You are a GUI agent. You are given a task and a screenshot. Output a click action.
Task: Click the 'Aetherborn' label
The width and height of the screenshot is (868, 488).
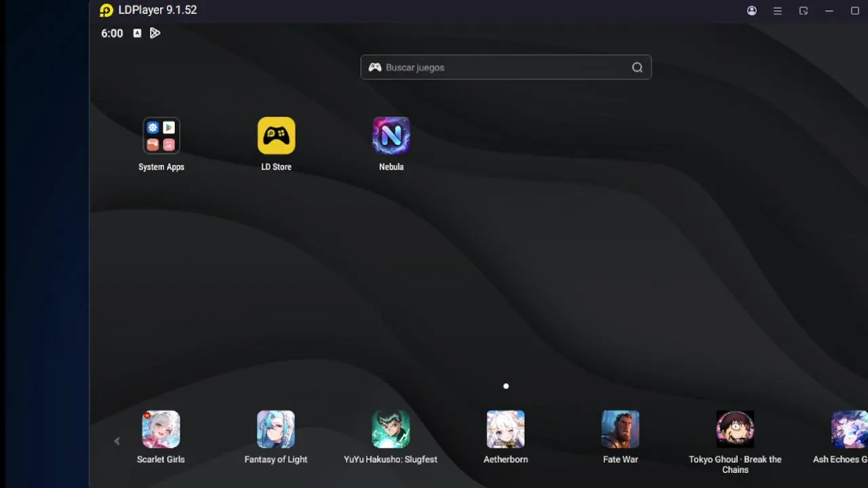coord(506,460)
